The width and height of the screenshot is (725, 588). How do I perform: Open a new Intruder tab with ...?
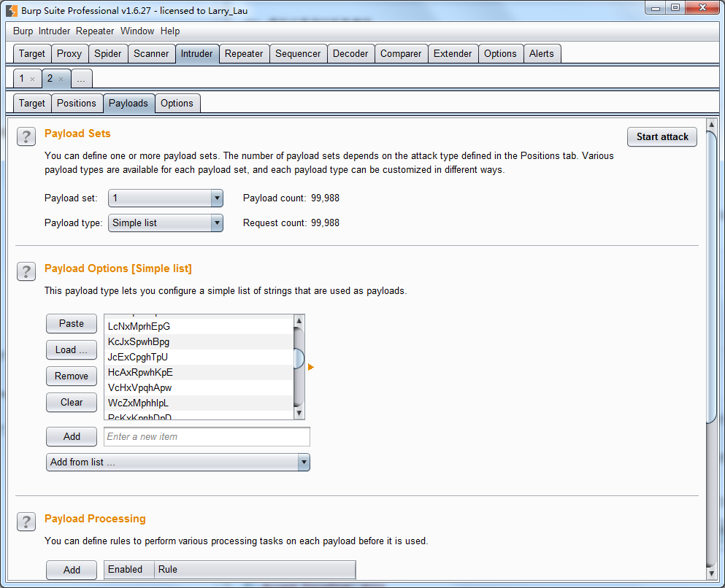click(81, 79)
